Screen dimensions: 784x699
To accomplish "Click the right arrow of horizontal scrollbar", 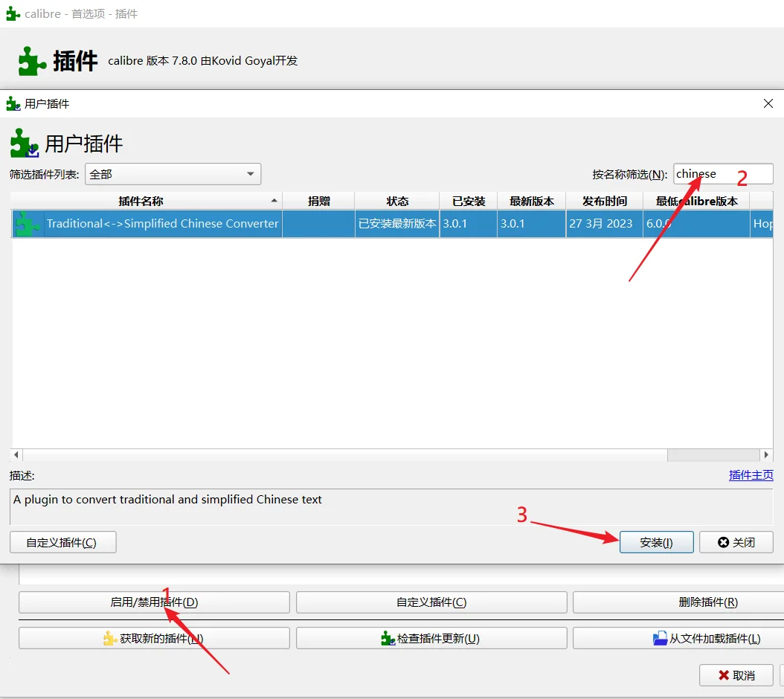I will 766,454.
